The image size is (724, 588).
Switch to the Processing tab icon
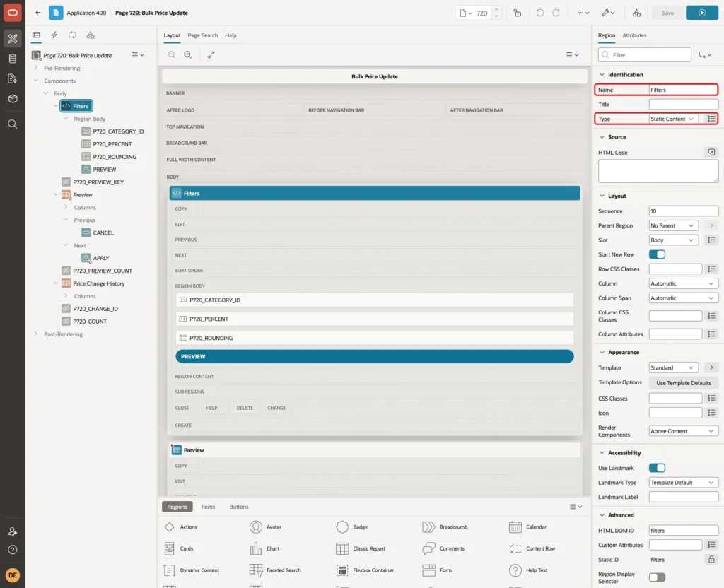(72, 35)
